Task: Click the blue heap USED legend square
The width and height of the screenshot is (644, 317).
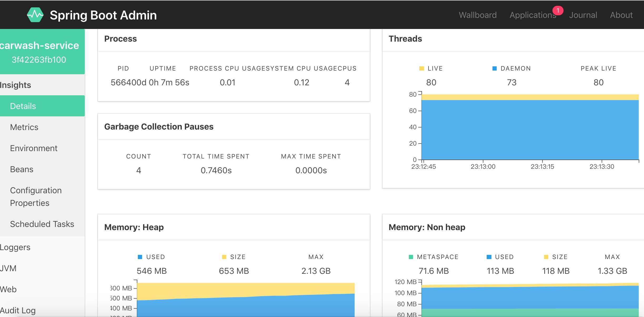Action: [140, 257]
